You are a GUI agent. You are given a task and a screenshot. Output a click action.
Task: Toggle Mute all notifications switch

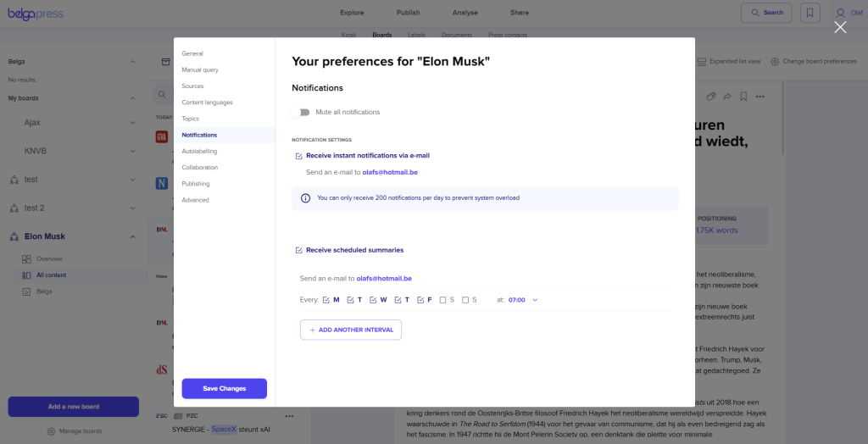pyautogui.click(x=301, y=112)
